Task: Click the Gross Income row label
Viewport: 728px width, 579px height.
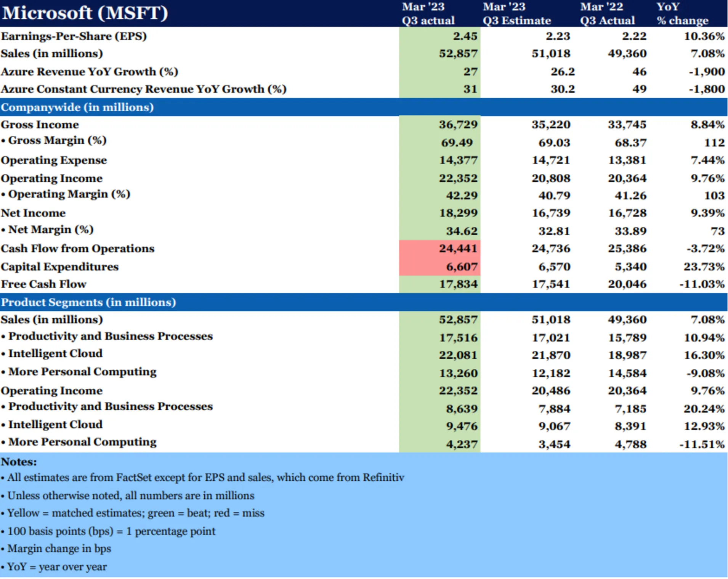Action: point(40,125)
